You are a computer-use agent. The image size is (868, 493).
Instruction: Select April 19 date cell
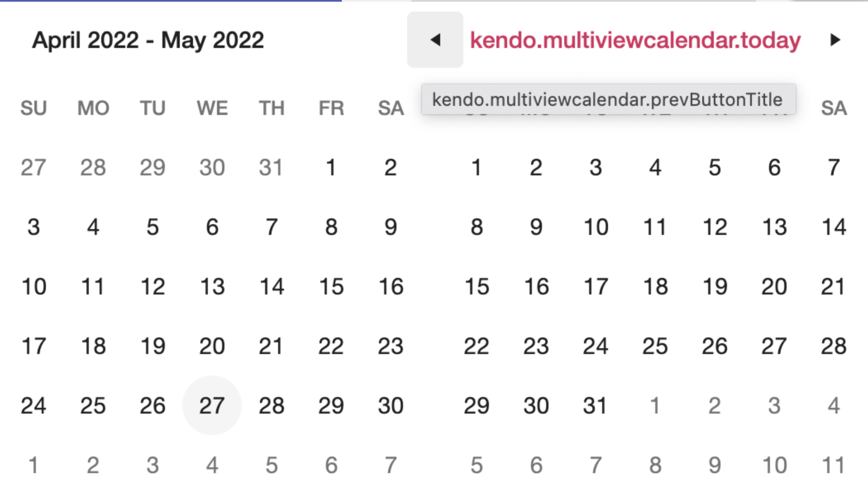(x=153, y=346)
